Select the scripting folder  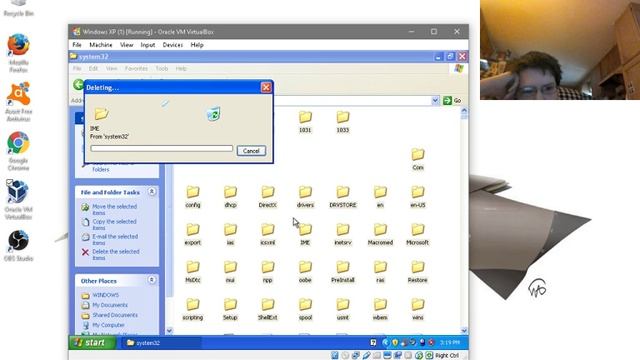tap(193, 309)
